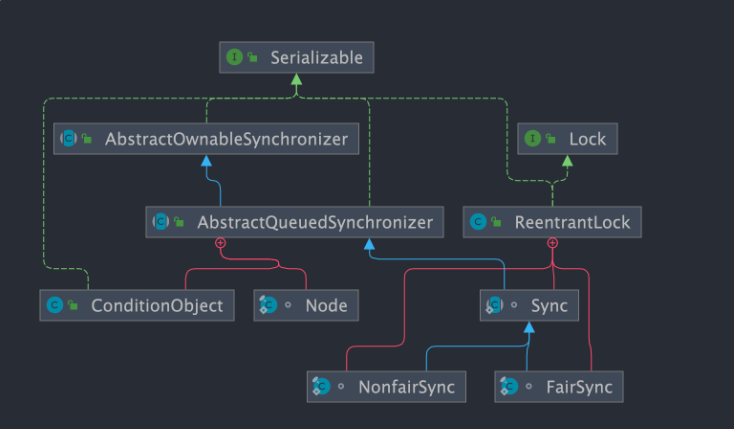Select the Sync class label
The width and height of the screenshot is (734, 429).
click(549, 305)
